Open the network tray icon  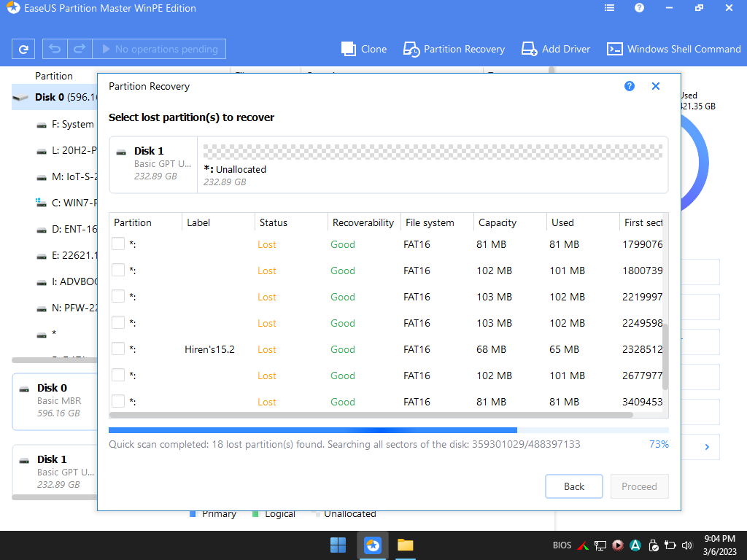click(601, 545)
